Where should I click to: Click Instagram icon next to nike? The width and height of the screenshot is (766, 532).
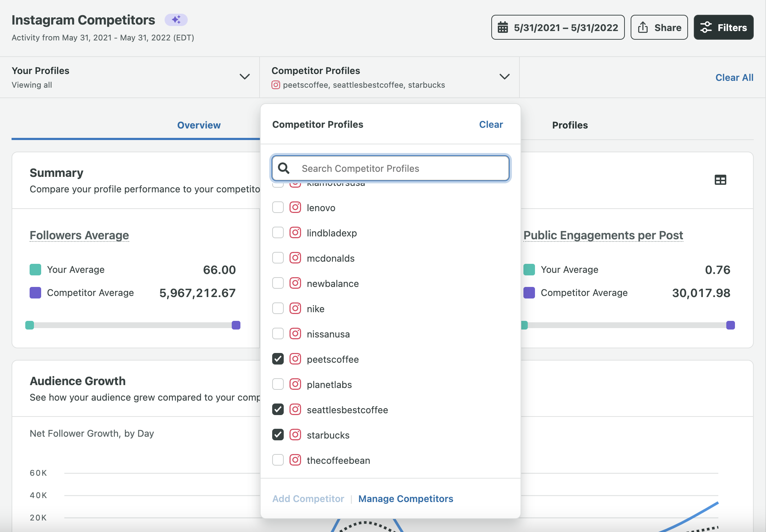pyautogui.click(x=295, y=309)
